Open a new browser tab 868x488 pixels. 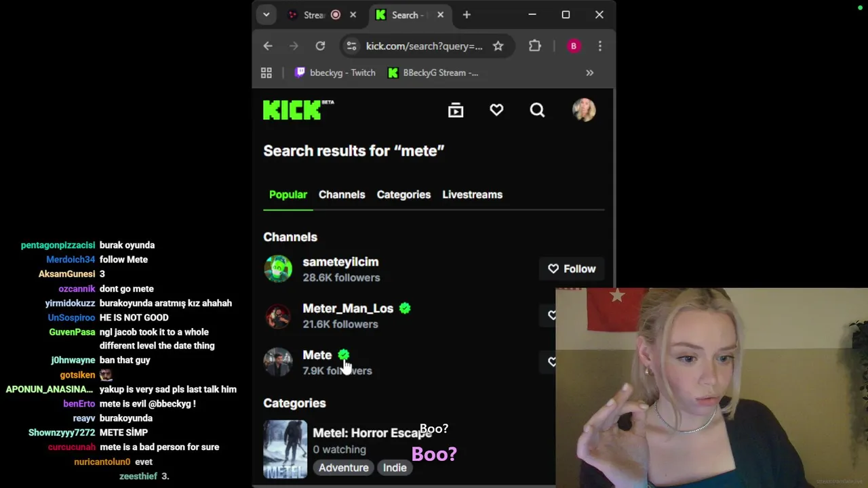click(467, 15)
